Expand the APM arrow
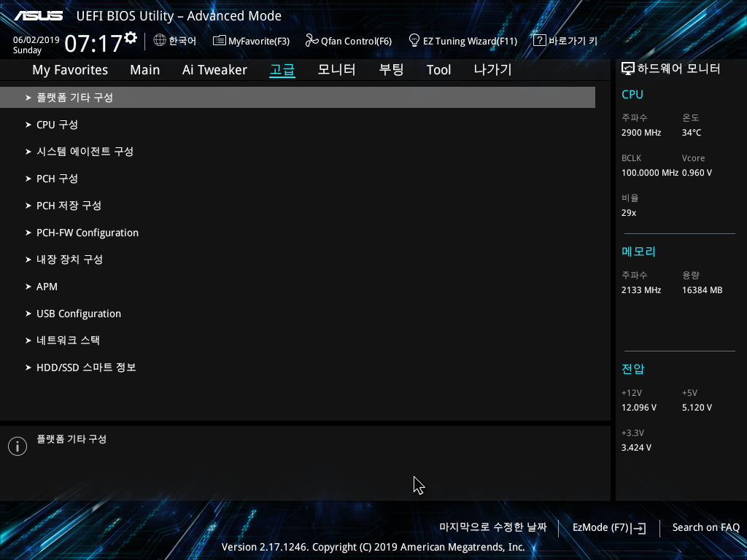This screenshot has height=560, width=747. tap(28, 287)
